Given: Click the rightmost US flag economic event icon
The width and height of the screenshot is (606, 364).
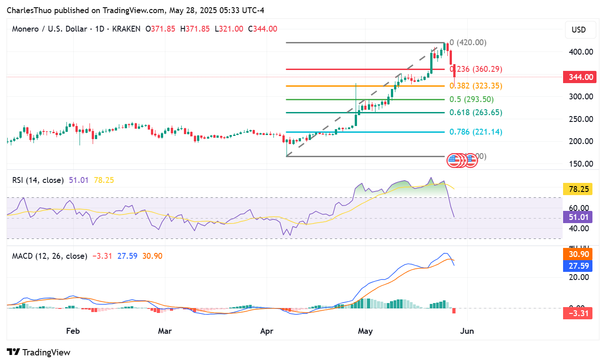Looking at the screenshot, I should (471, 160).
